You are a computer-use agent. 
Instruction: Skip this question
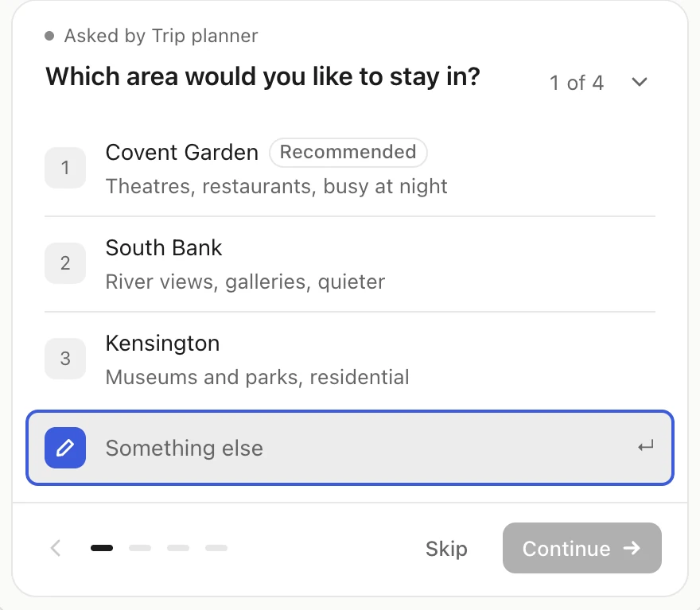tap(446, 549)
